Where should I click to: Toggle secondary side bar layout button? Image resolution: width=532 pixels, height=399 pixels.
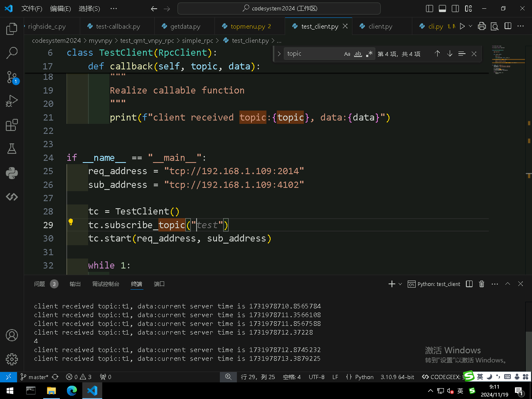(x=456, y=8)
